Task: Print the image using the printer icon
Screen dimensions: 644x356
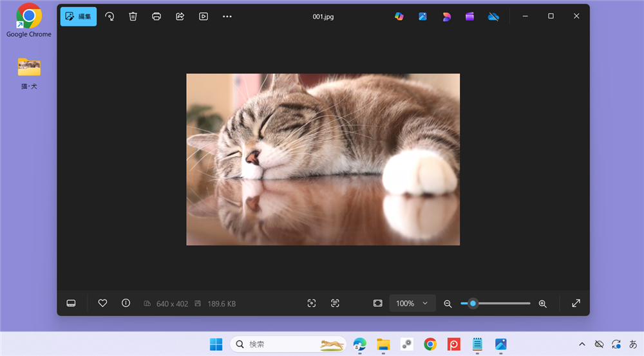Action: click(156, 17)
